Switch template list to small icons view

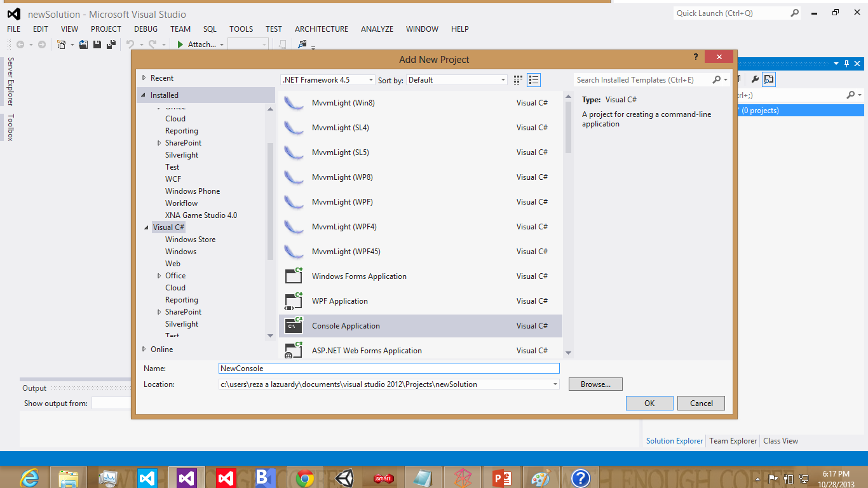click(x=533, y=79)
